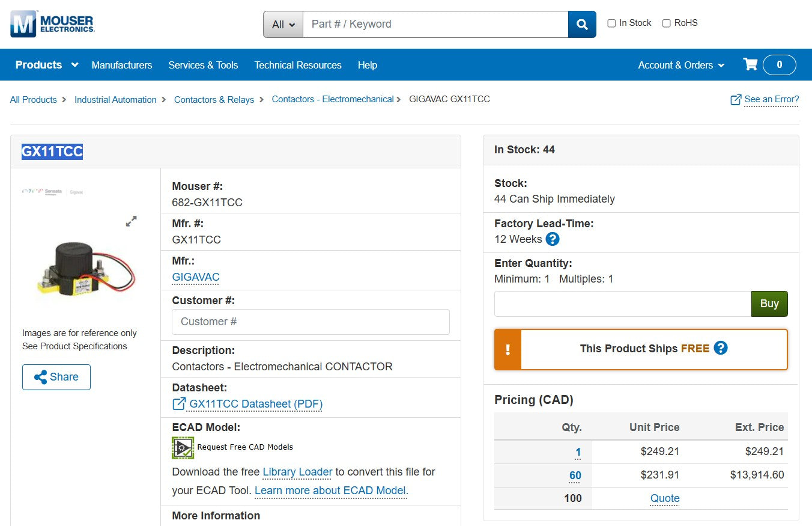Click the Sensata Gigavac brand logo
812x526 pixels.
(x=52, y=192)
